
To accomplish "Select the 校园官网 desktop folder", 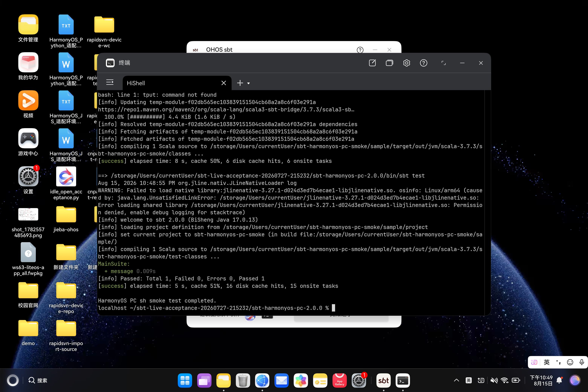I will click(28, 295).
